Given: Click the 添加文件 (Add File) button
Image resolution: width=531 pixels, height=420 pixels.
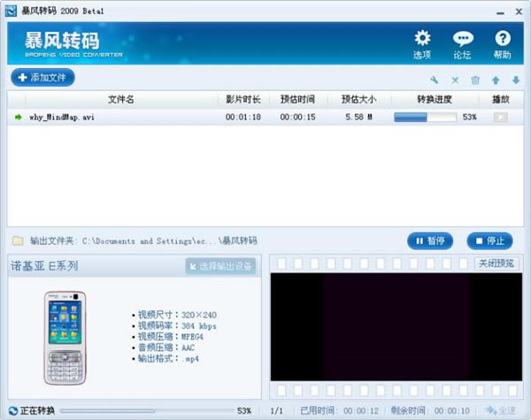Looking at the screenshot, I should point(42,78).
